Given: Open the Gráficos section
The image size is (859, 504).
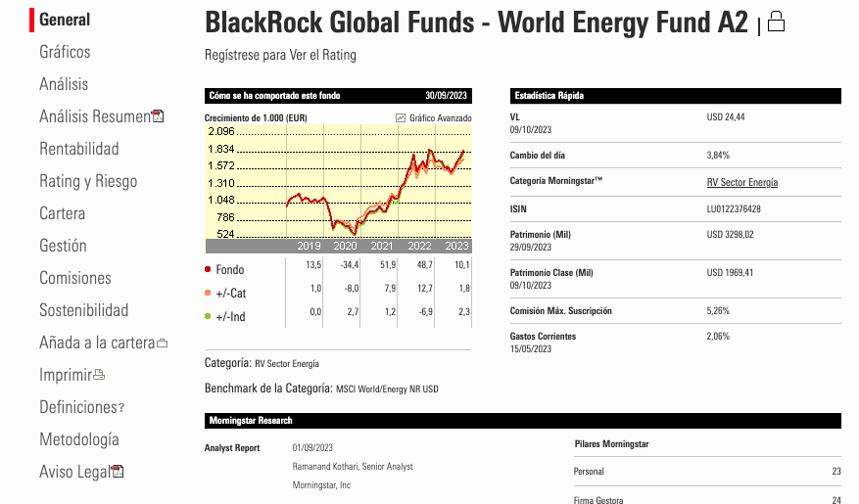Looking at the screenshot, I should pyautogui.click(x=65, y=52).
